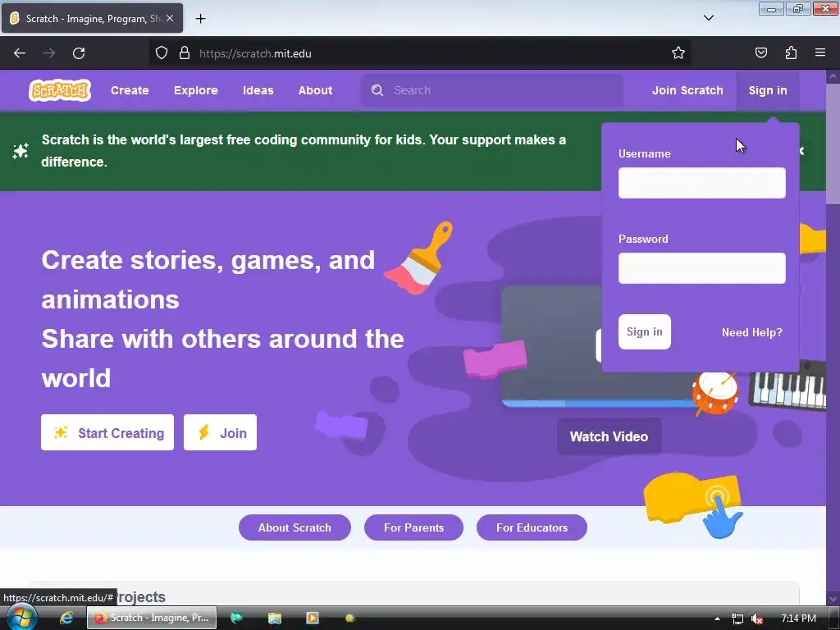Bookmark this page with the star icon

678,52
